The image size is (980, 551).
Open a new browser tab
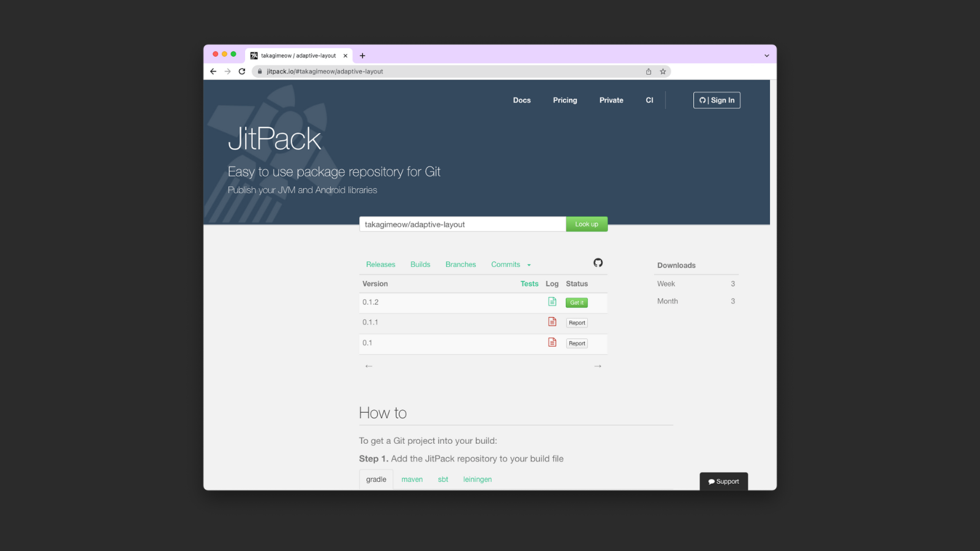pyautogui.click(x=363, y=56)
